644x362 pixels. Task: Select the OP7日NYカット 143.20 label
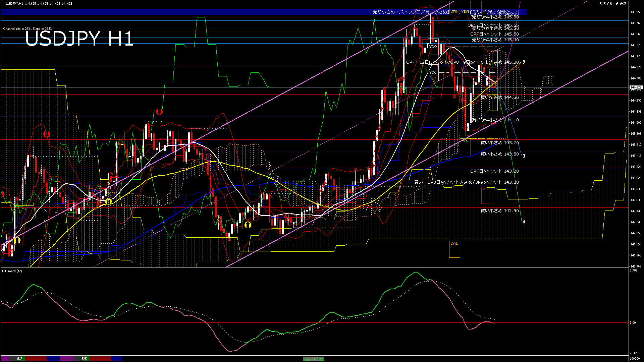(494, 171)
